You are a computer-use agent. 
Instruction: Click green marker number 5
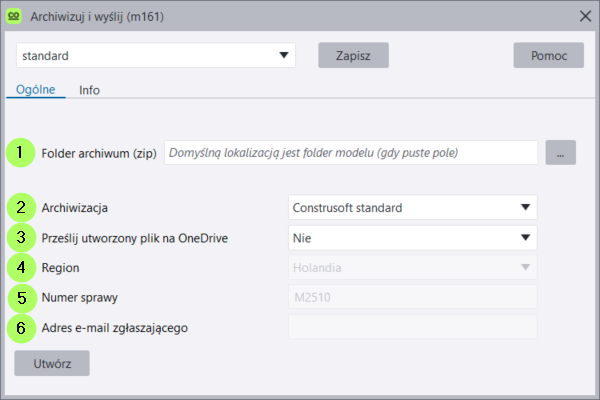20,298
